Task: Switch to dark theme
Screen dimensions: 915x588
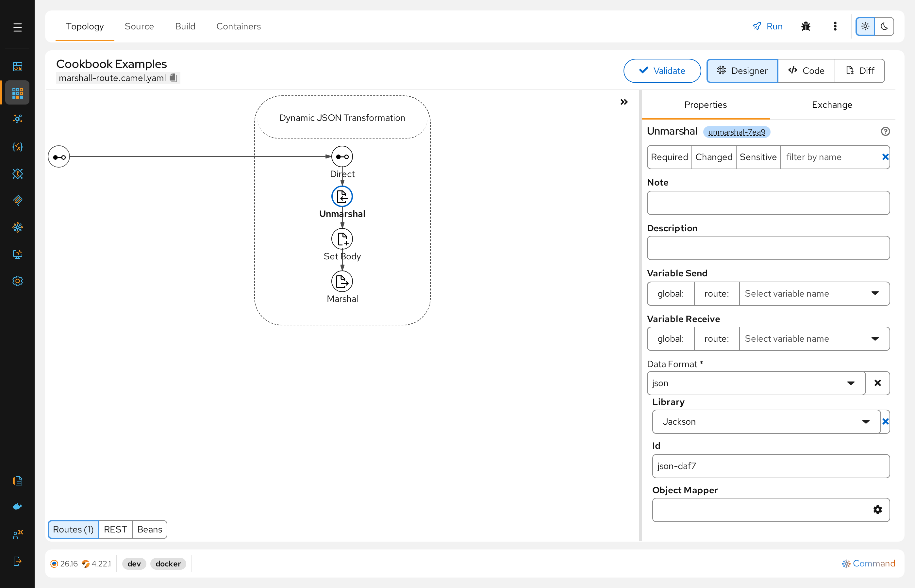Action: [x=884, y=26]
